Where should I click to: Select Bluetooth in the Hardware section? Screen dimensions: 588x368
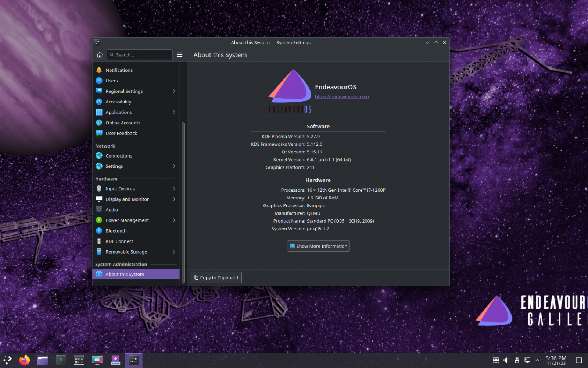pyautogui.click(x=116, y=231)
